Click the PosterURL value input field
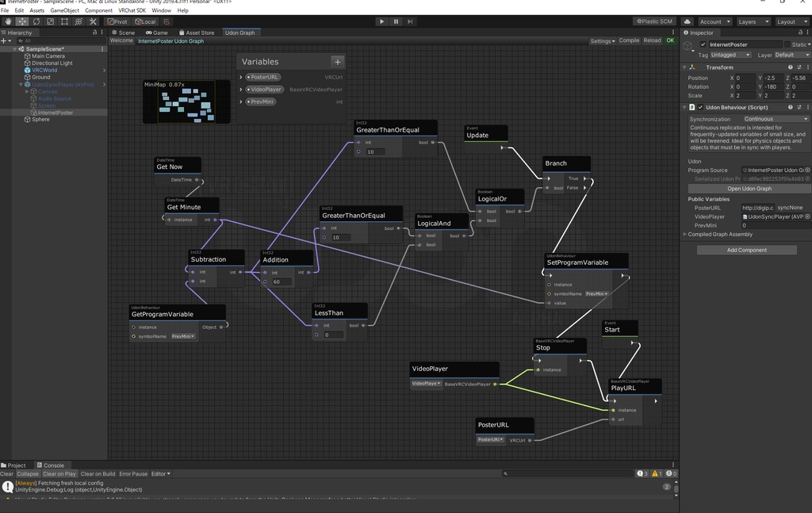Image resolution: width=812 pixels, height=513 pixels. (x=760, y=207)
